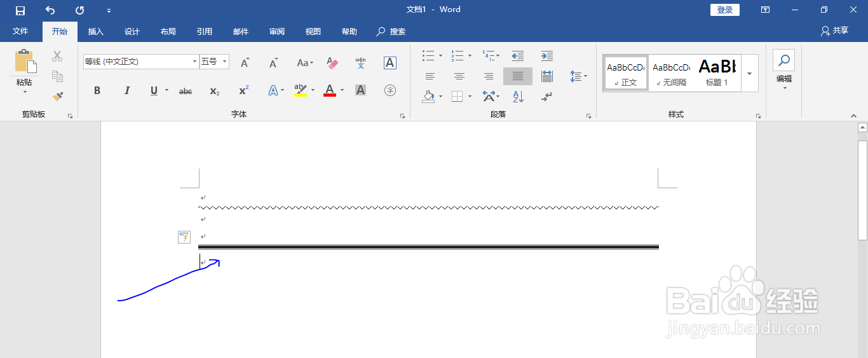
Task: Open the Quick Access Toolbar customize arrow
Action: pos(109,11)
